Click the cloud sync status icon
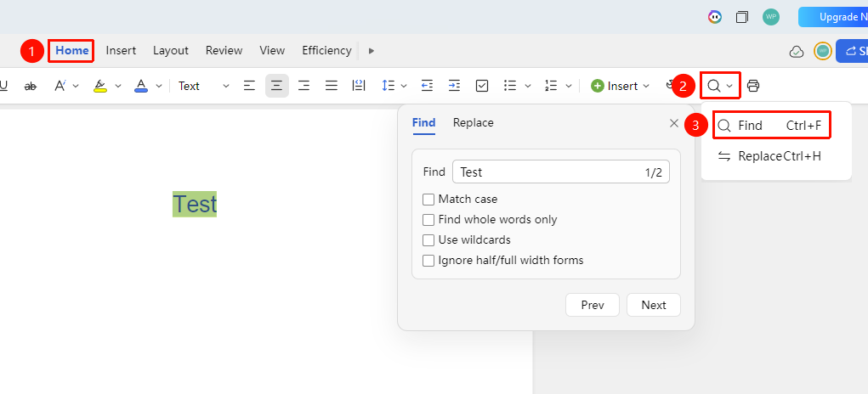Image resolution: width=868 pixels, height=394 pixels. [796, 52]
